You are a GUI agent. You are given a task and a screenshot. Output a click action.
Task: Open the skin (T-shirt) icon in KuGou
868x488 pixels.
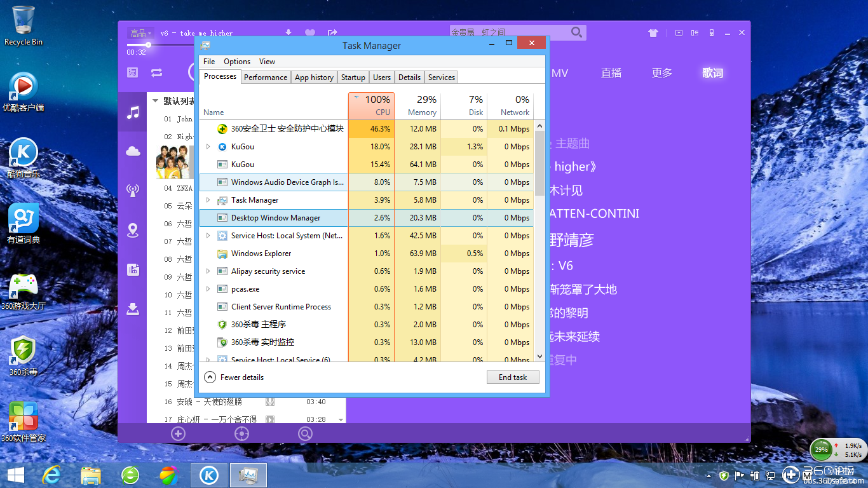(653, 33)
